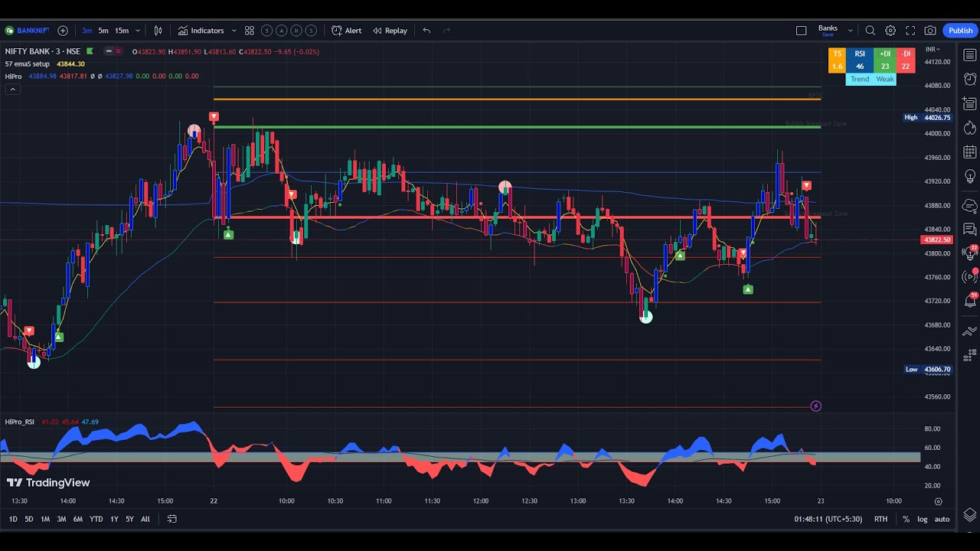This screenshot has width=980, height=551.
Task: Open the RTH session selector
Action: coord(881,519)
